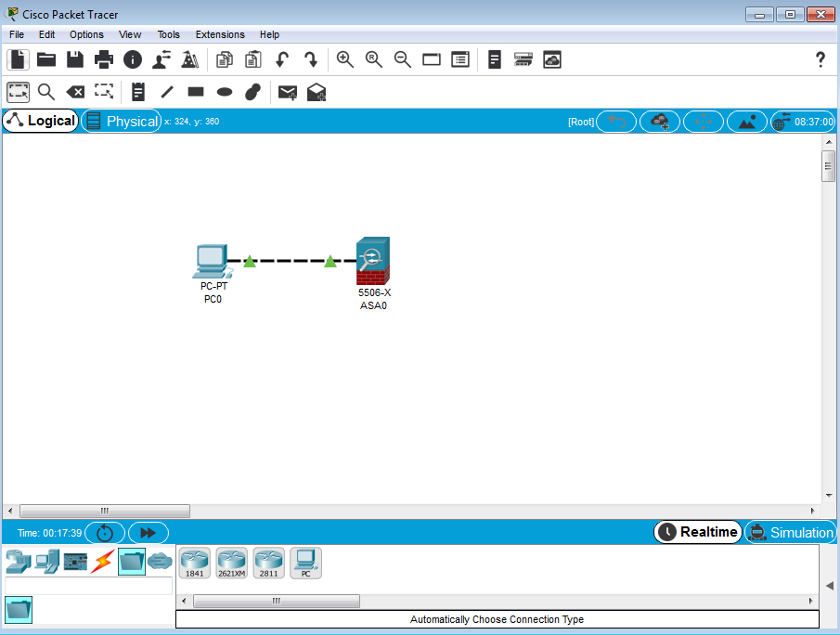The width and height of the screenshot is (840, 635).
Task: Pick the 2621XM router device
Action: click(231, 564)
